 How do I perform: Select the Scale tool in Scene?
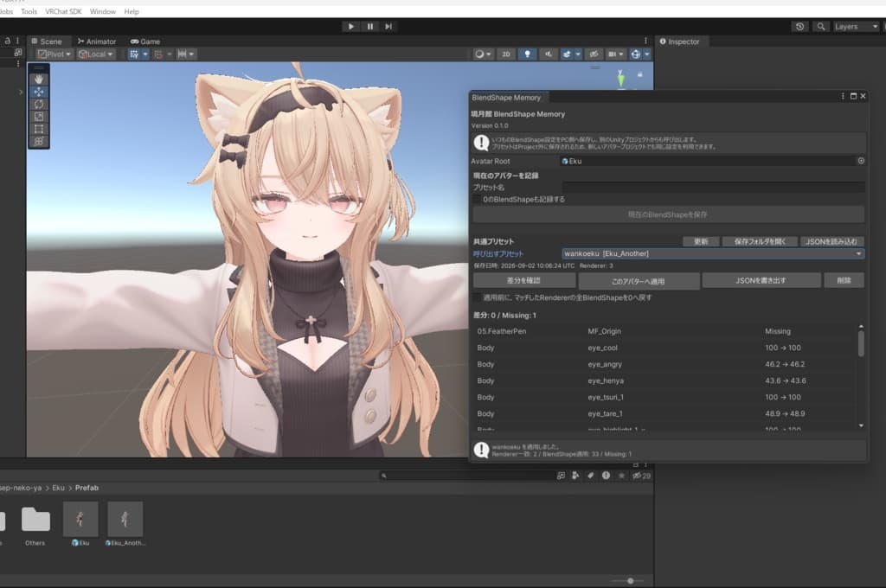(x=38, y=117)
